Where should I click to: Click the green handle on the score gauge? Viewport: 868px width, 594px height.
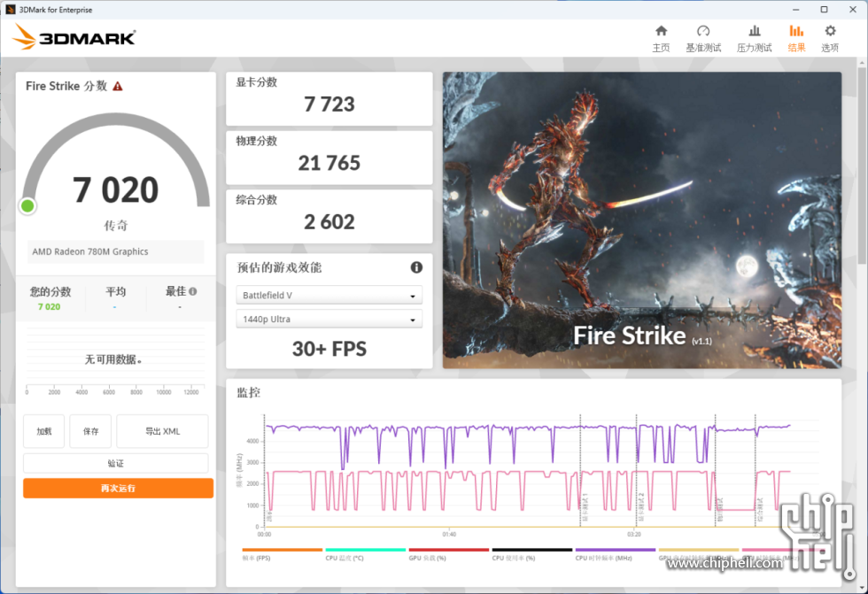[27, 205]
